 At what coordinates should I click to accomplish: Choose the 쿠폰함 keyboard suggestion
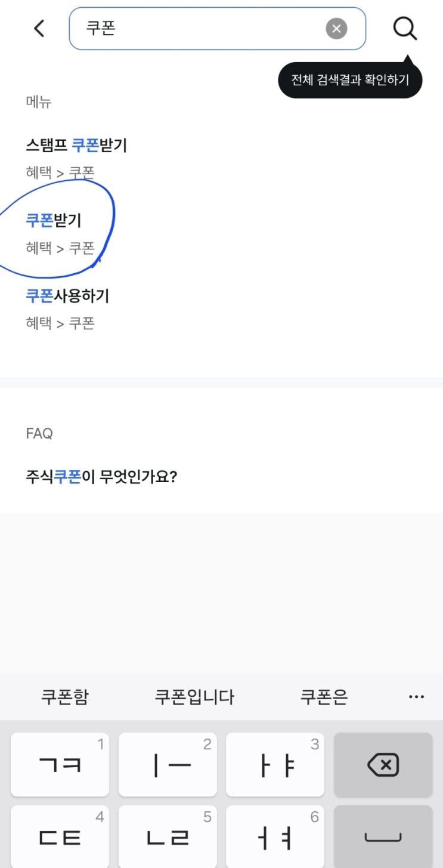(x=65, y=697)
